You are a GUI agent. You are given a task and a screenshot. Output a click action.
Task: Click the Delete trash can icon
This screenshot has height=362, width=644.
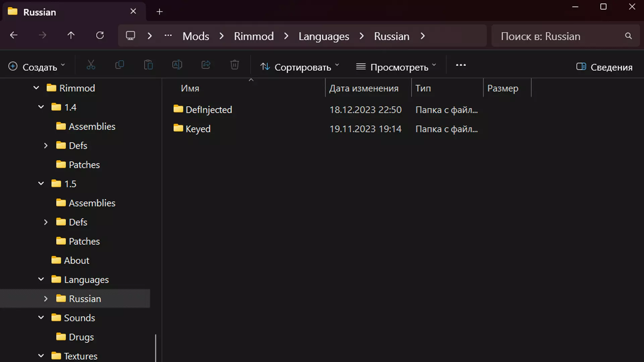pos(234,65)
